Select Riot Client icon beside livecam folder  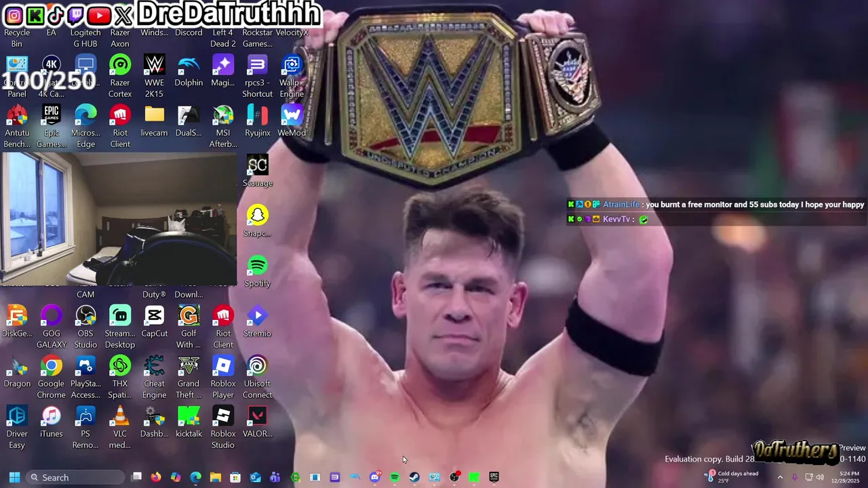point(120,126)
